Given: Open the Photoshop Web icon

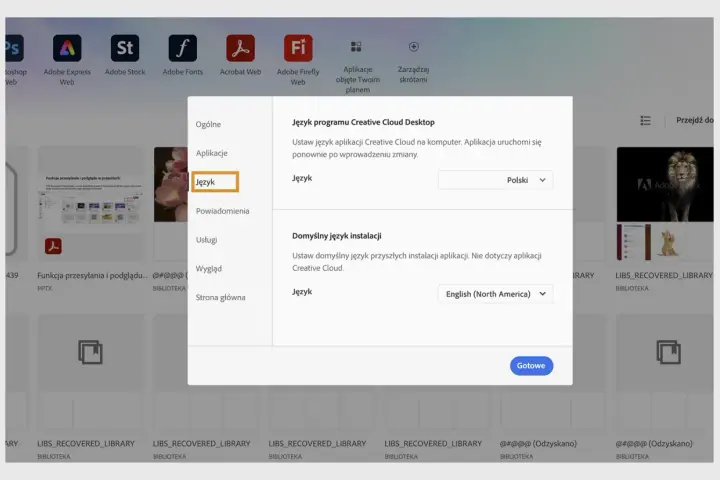Looking at the screenshot, I should 14,48.
